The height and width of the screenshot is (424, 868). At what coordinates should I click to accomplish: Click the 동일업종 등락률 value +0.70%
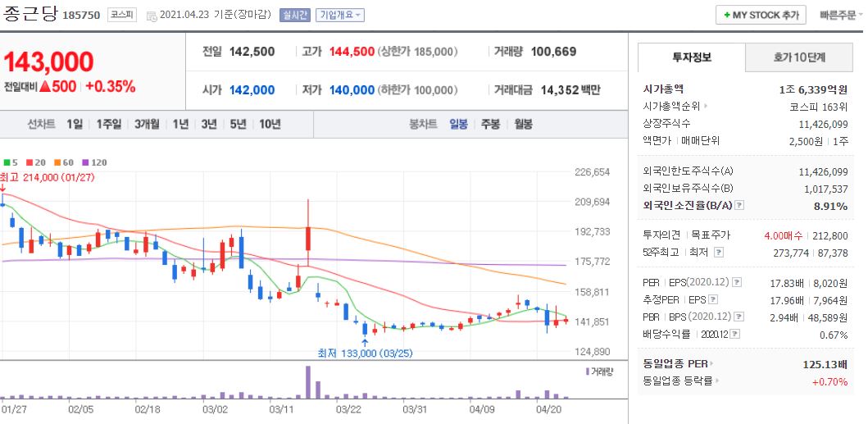829,381
